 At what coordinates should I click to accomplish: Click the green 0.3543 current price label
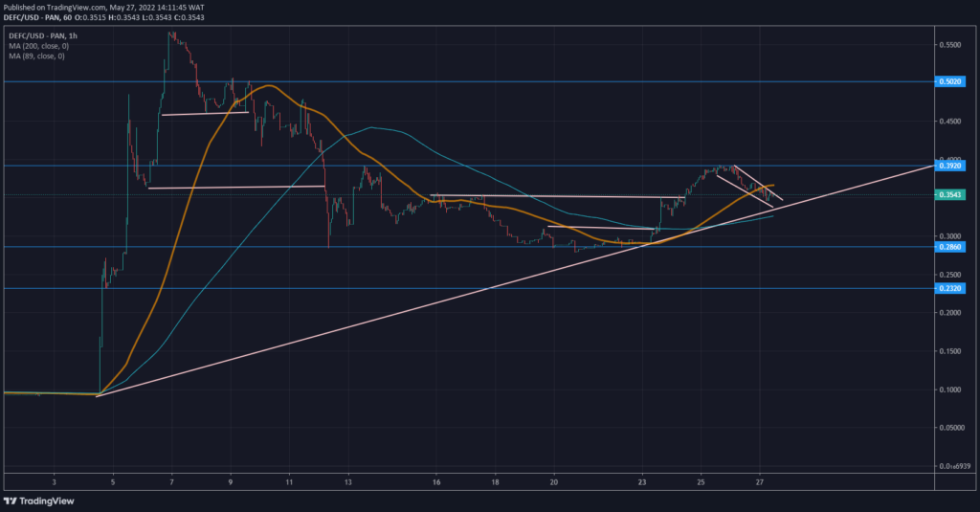(x=950, y=195)
